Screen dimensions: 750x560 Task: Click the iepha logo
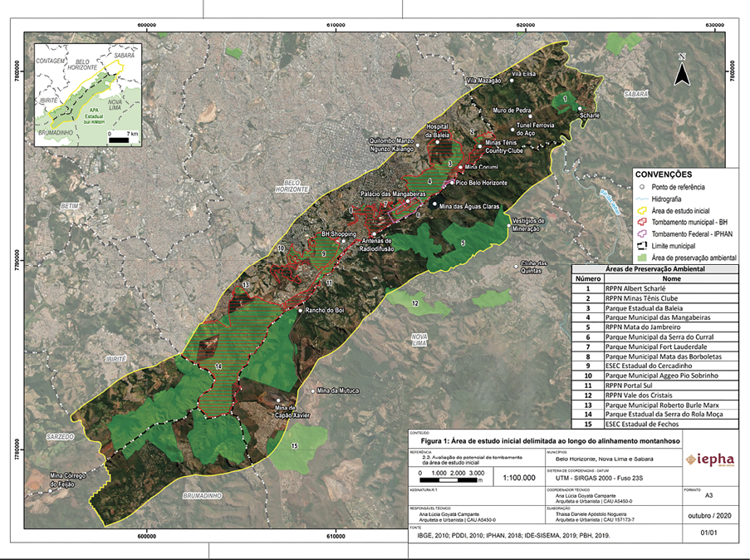[x=712, y=461]
